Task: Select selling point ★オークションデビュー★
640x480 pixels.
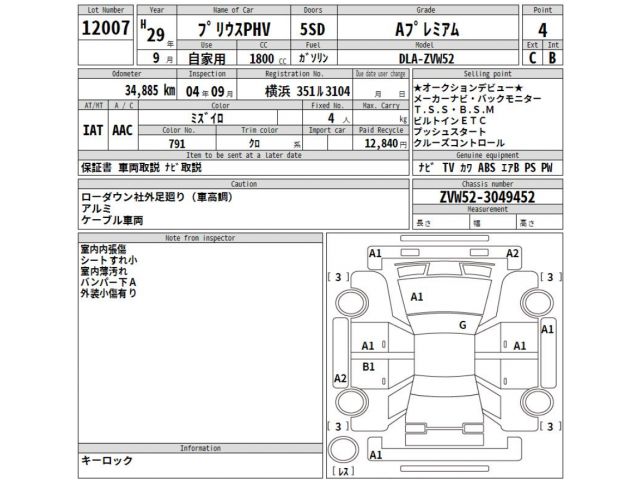Action: pos(468,87)
